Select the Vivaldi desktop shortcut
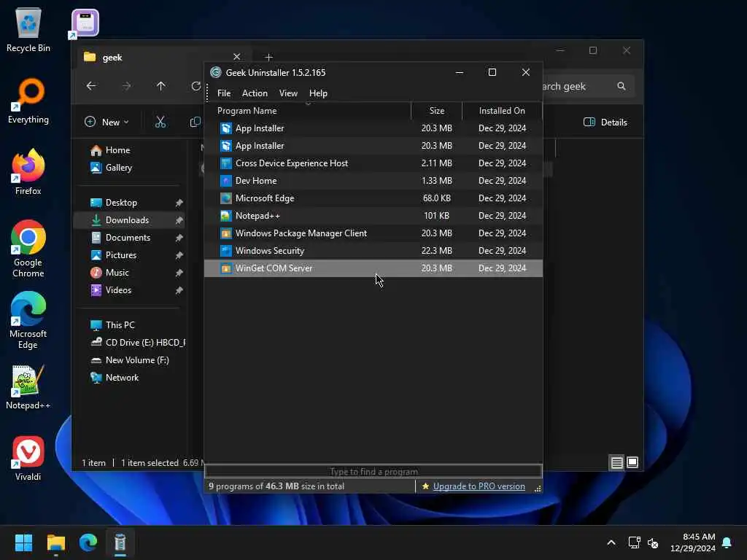This screenshot has height=560, width=747. [28, 459]
